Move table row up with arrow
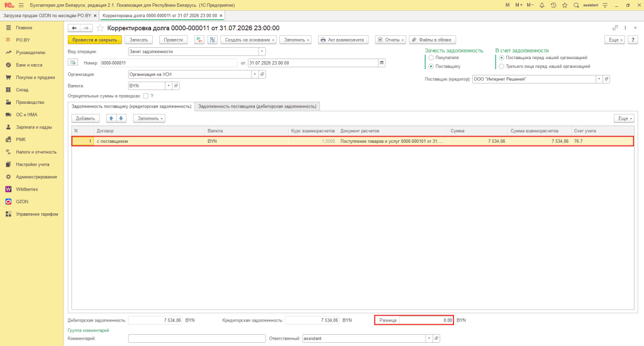The height and width of the screenshot is (346, 644). pyautogui.click(x=111, y=118)
